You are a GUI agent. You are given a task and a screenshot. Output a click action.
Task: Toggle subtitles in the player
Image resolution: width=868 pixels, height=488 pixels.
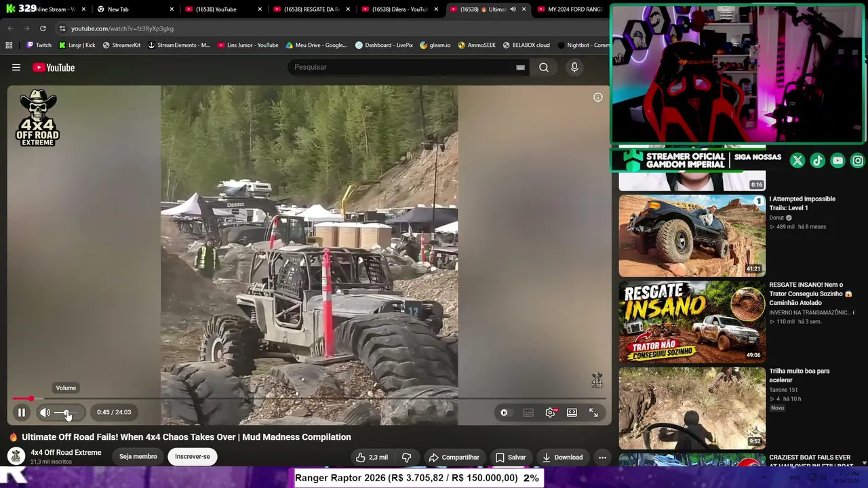(x=528, y=412)
